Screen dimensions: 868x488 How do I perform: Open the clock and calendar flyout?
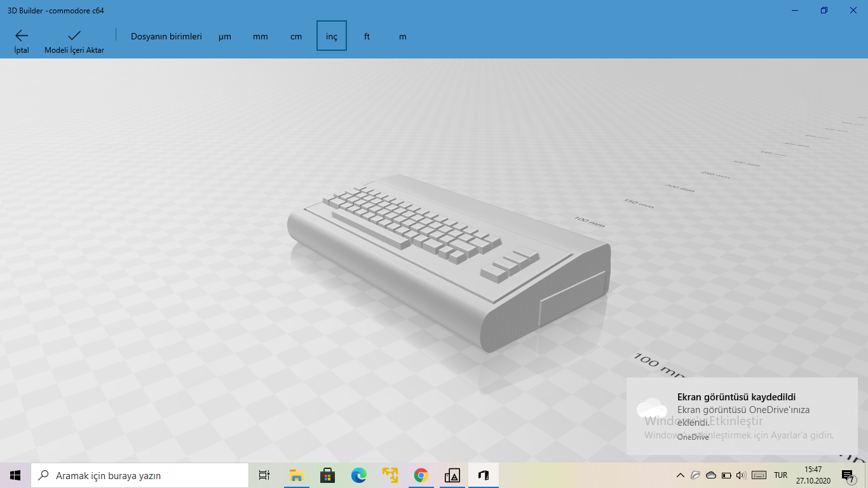click(813, 475)
